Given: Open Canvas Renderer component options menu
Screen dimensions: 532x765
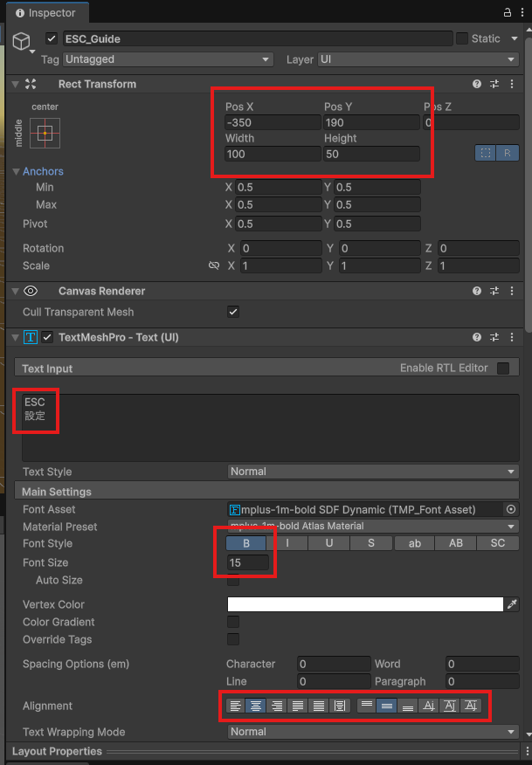Looking at the screenshot, I should pos(512,291).
